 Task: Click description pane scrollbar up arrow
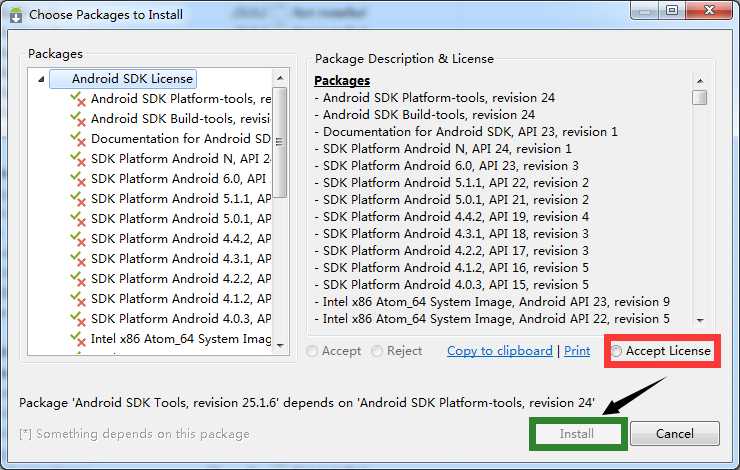pos(700,81)
